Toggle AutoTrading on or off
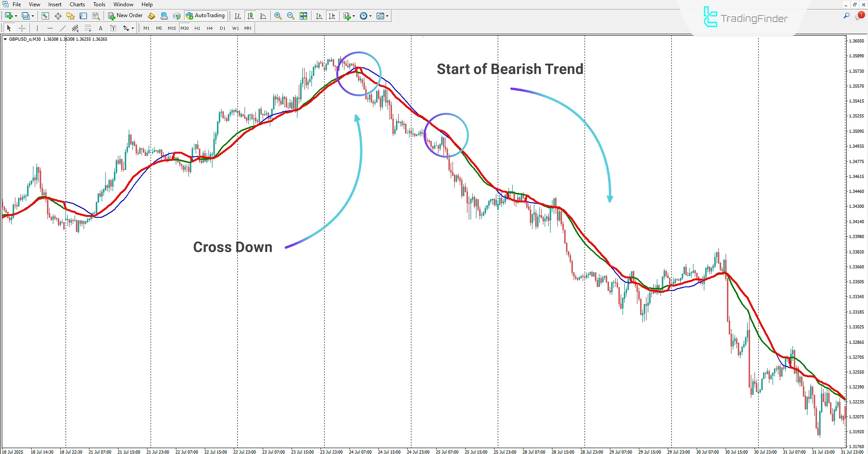The height and width of the screenshot is (454, 868). point(206,16)
